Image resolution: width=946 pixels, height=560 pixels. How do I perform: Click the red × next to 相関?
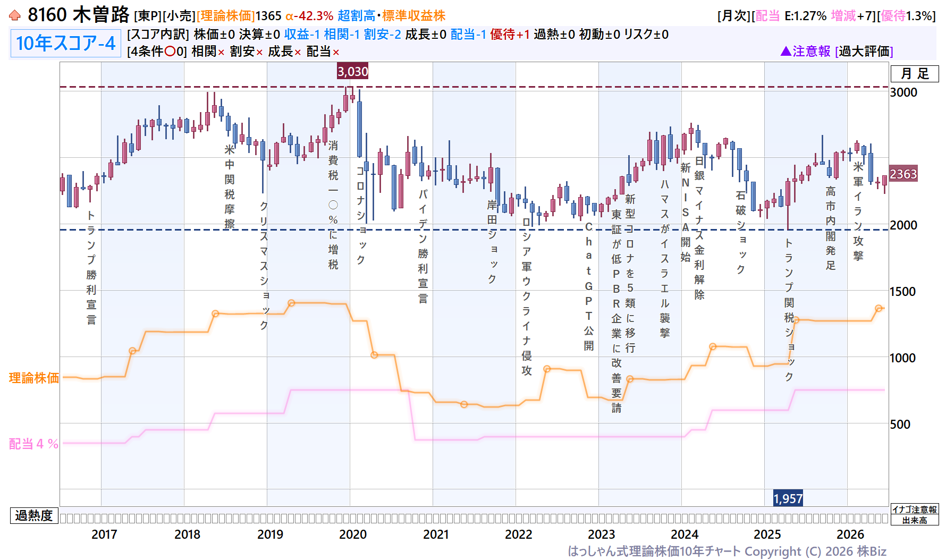(x=221, y=52)
